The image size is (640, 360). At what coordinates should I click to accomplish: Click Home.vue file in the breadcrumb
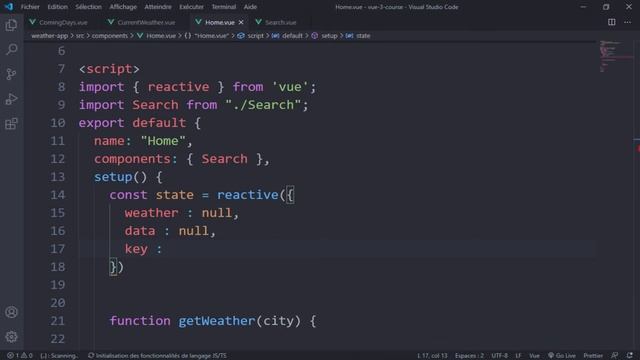tap(157, 36)
